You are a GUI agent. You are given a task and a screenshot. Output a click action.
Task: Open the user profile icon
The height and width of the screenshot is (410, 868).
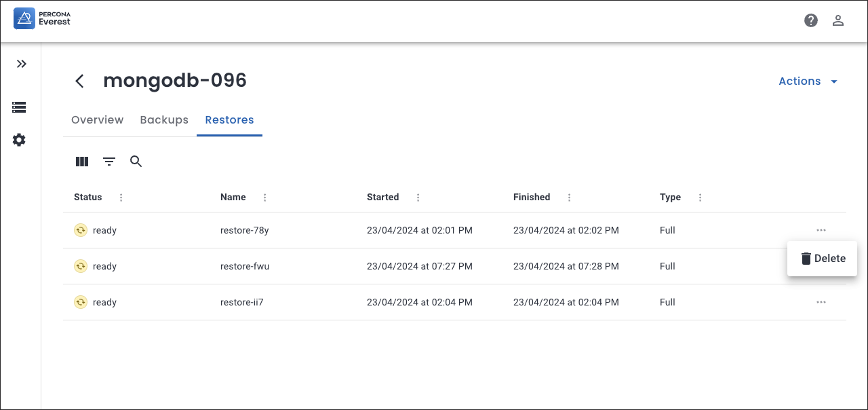[x=838, y=20]
